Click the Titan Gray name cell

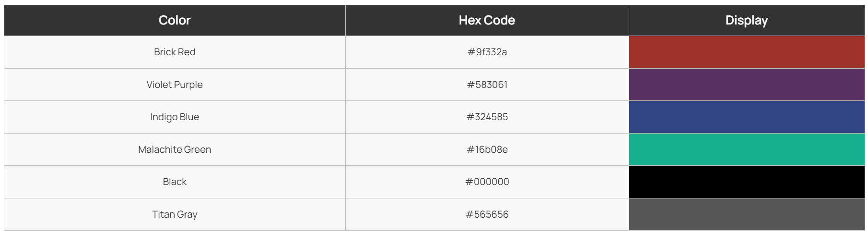coord(175,214)
